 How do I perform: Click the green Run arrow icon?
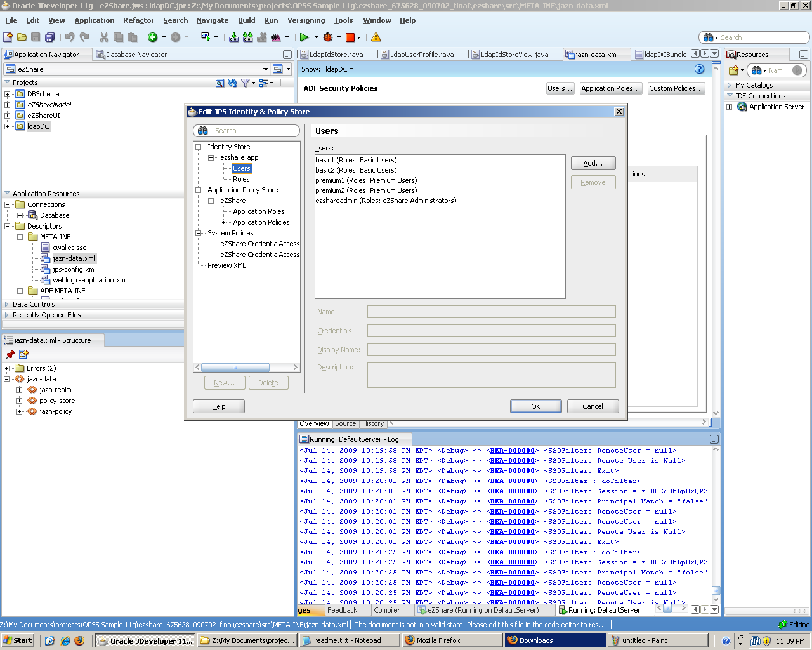304,37
